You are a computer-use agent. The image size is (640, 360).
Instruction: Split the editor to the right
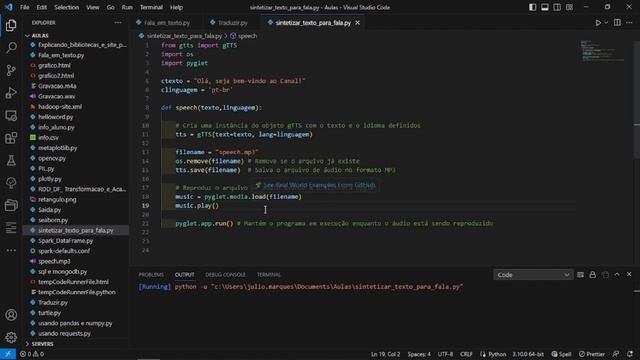click(617, 23)
